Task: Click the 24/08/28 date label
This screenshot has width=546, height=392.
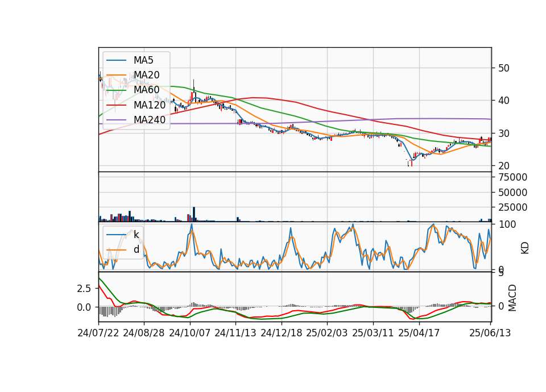Action: 144,333
